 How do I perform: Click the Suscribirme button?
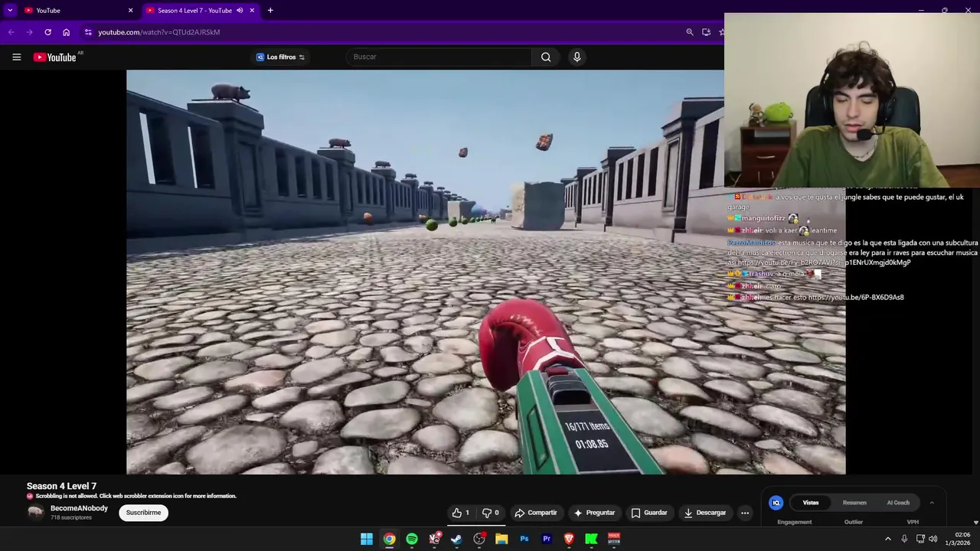143,513
